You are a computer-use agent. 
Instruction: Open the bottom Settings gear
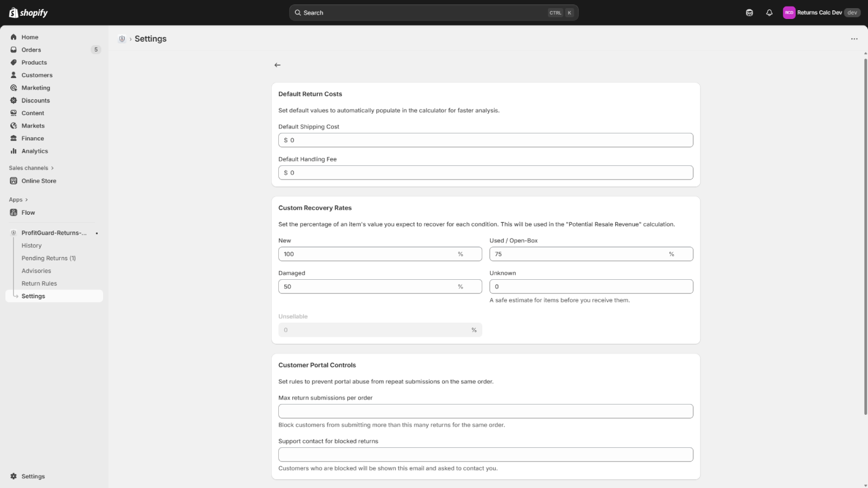pos(13,476)
